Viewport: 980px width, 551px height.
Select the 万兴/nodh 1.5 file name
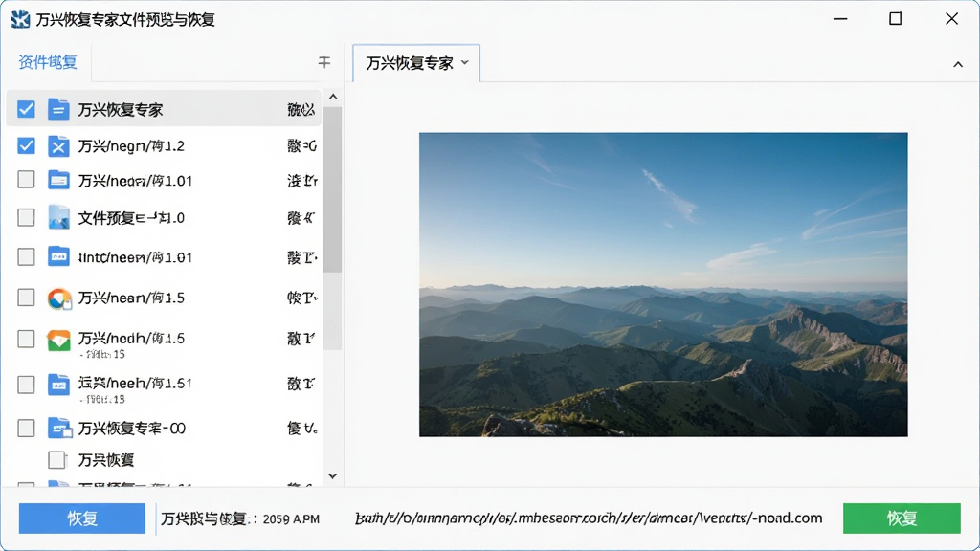131,339
